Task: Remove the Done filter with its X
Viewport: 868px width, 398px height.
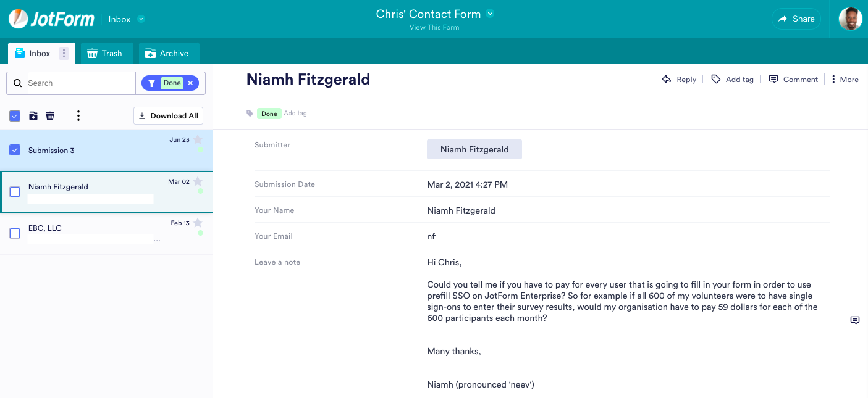Action: coord(190,83)
